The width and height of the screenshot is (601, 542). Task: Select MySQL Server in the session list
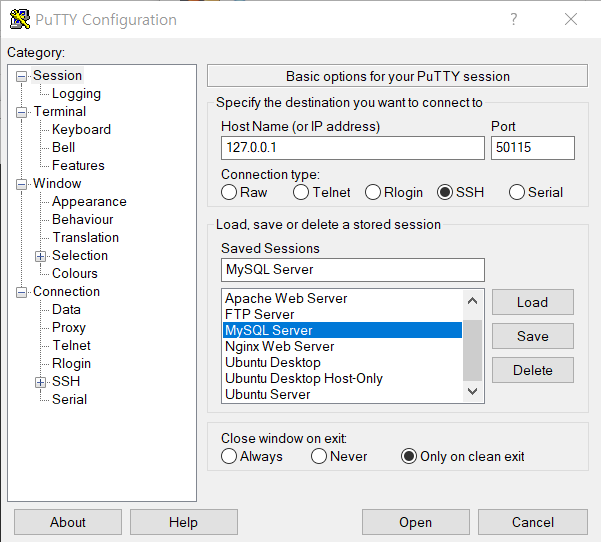[343, 330]
